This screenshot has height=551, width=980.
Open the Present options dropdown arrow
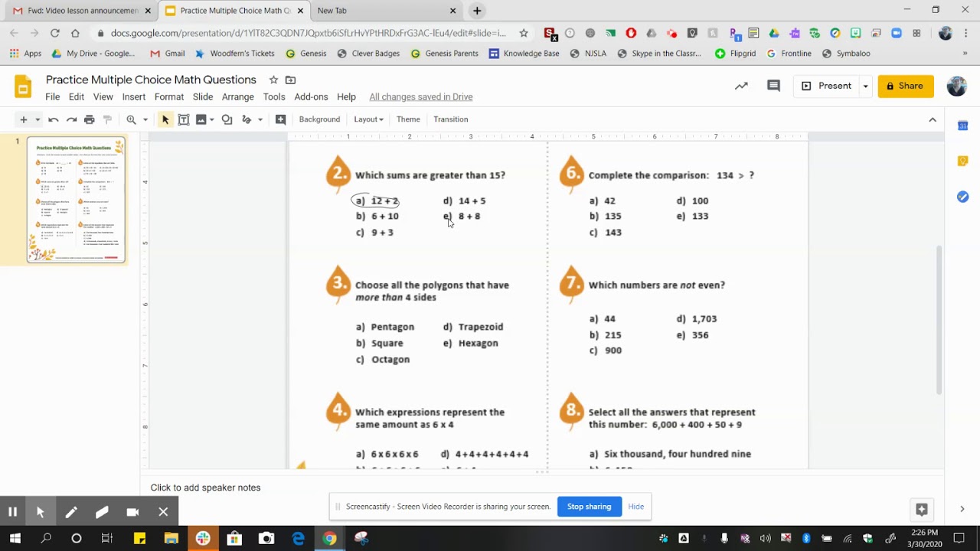[865, 86]
